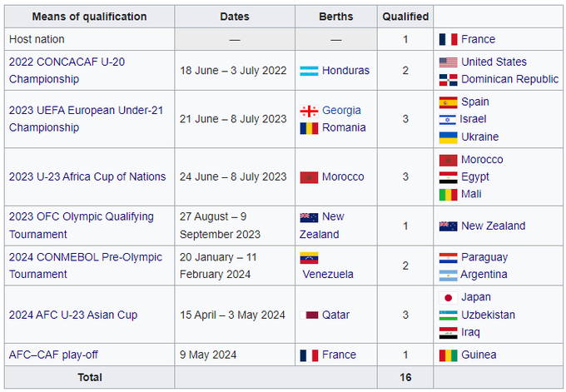Click the Honduras flag icon
The height and width of the screenshot is (392, 566).
tap(309, 71)
